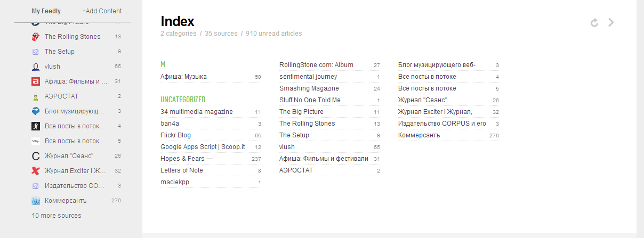
Task: Click the refresh icon near Index header
Action: (594, 22)
